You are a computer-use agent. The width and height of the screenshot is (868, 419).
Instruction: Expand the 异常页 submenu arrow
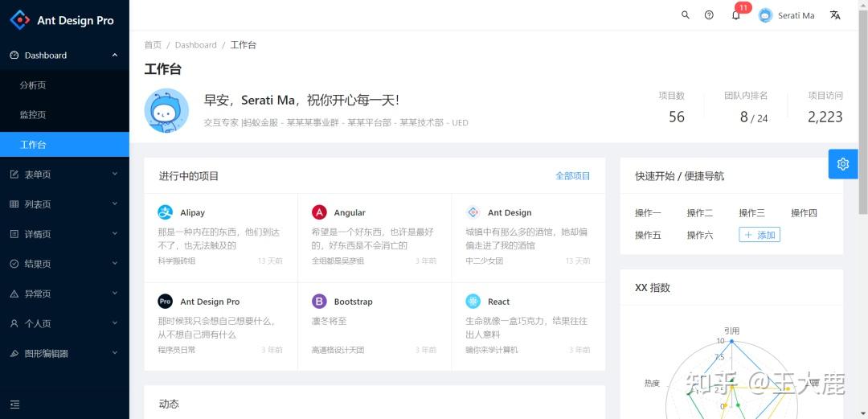click(x=115, y=294)
